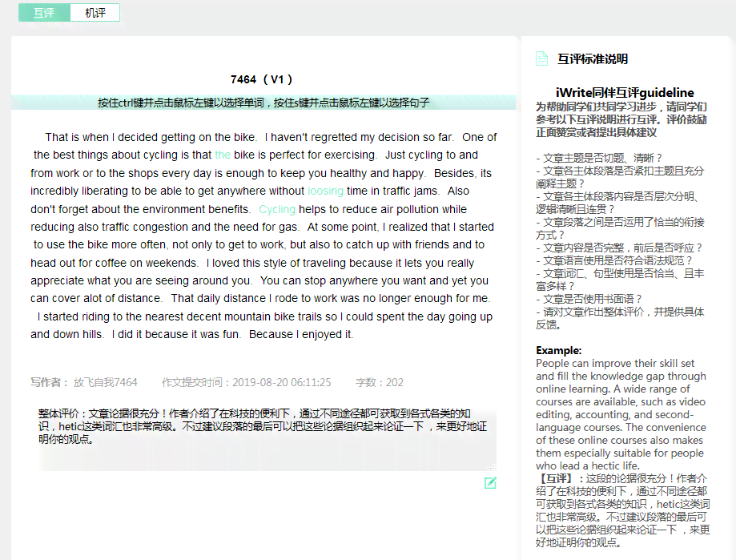Click the 互评标准说明 heading
Viewport: 736px width, 560px height.
(593, 58)
